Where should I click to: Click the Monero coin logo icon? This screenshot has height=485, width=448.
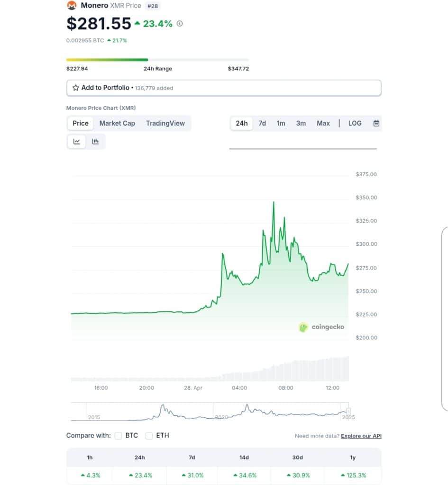72,5
